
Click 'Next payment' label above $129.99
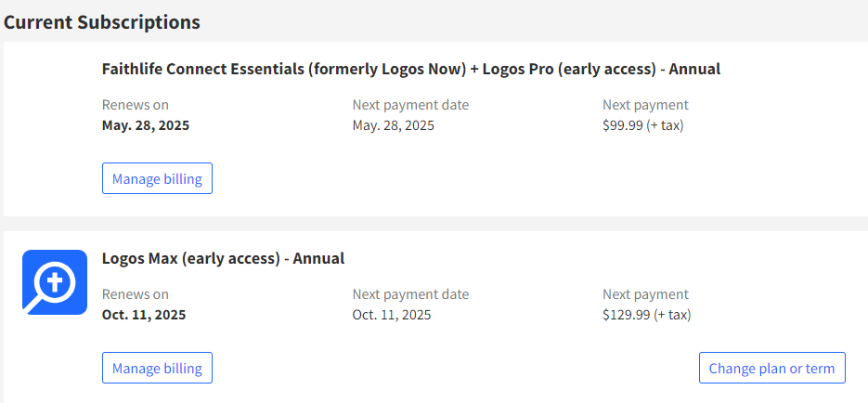645,294
